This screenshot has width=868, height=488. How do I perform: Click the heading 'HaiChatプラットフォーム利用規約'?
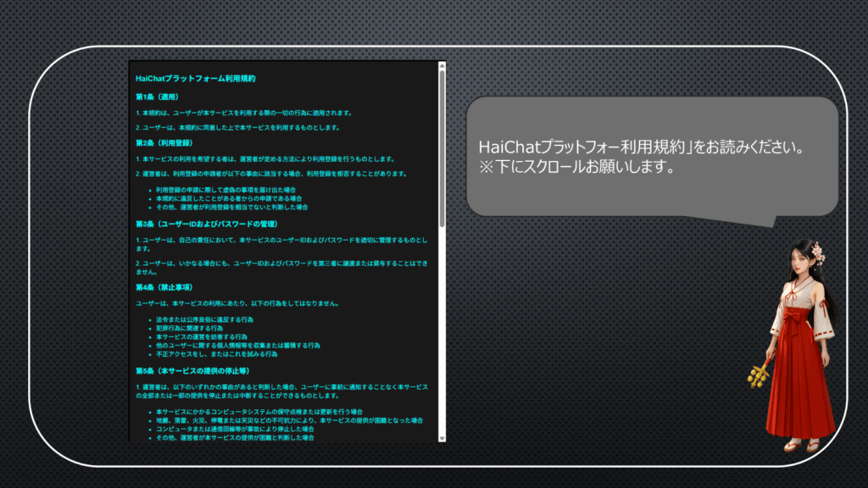pyautogui.click(x=196, y=79)
